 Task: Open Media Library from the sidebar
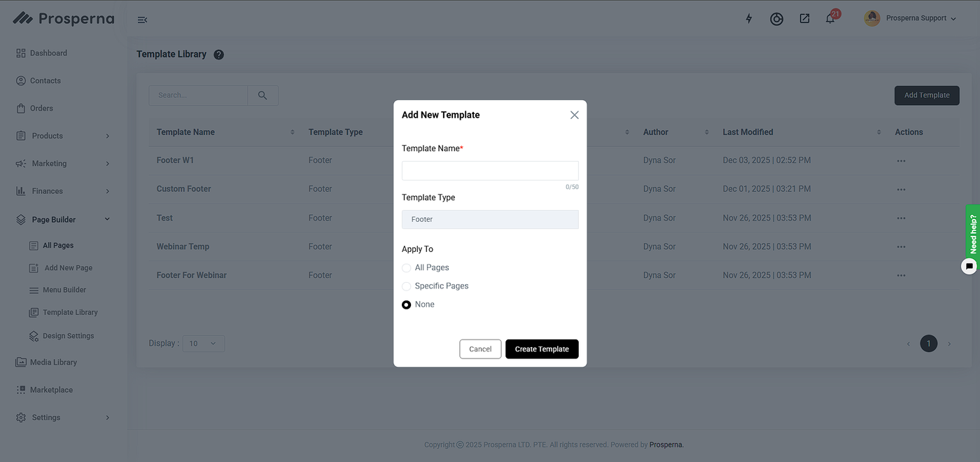[53, 363]
